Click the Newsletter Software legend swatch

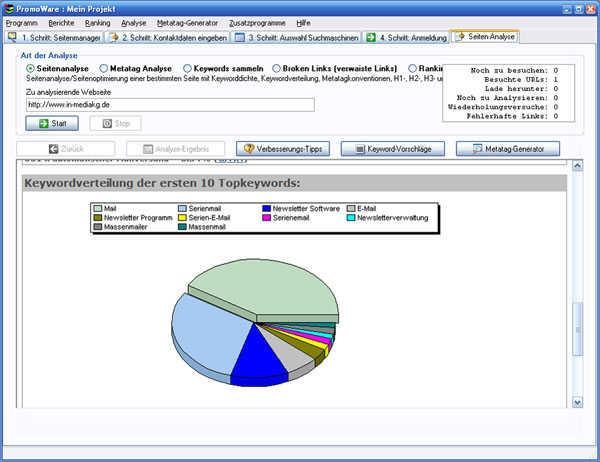coord(267,209)
